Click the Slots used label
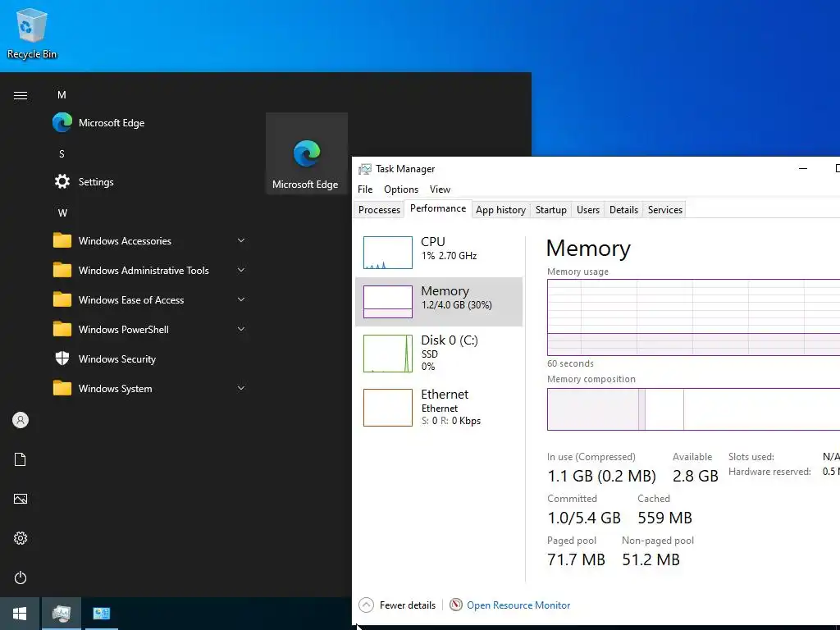 751,456
